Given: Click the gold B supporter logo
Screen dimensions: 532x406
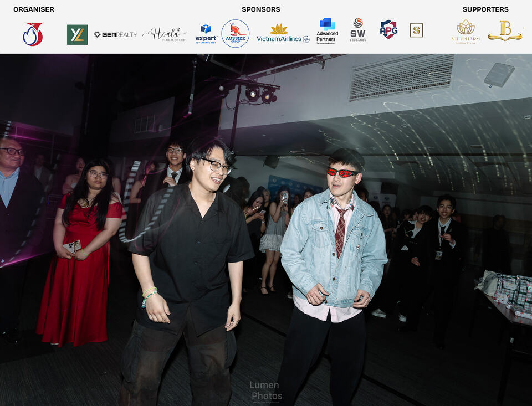Looking at the screenshot, I should click(x=505, y=31).
